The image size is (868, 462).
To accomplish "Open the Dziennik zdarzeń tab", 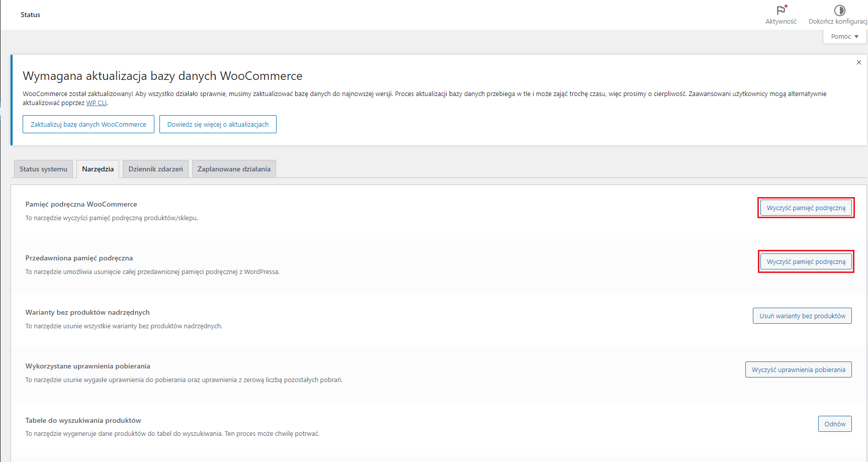I will coord(155,169).
